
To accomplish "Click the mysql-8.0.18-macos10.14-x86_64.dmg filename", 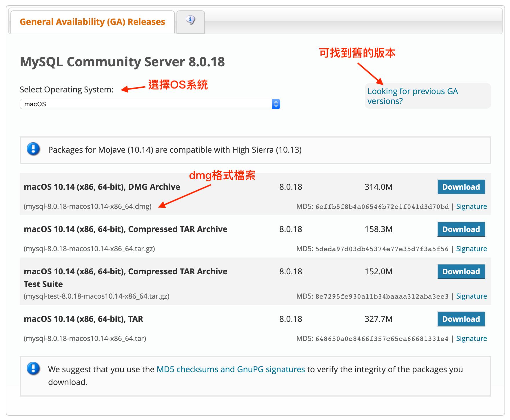I will coord(88,207).
